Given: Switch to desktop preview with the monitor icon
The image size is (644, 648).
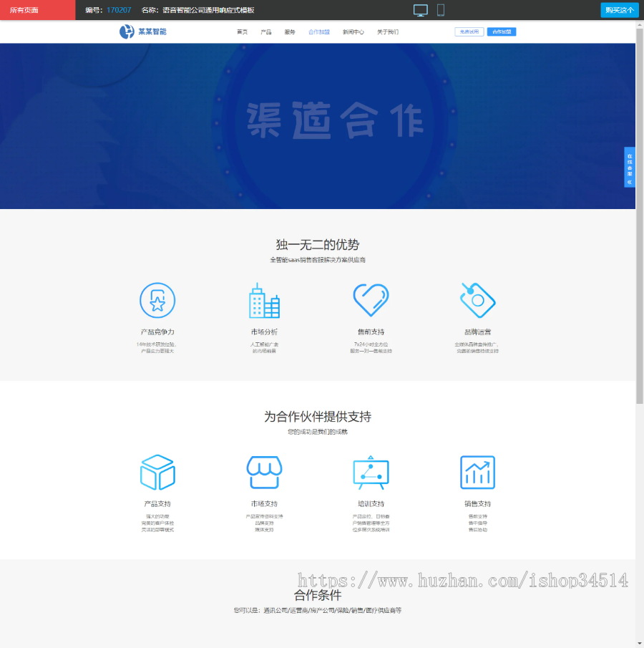Looking at the screenshot, I should click(421, 10).
